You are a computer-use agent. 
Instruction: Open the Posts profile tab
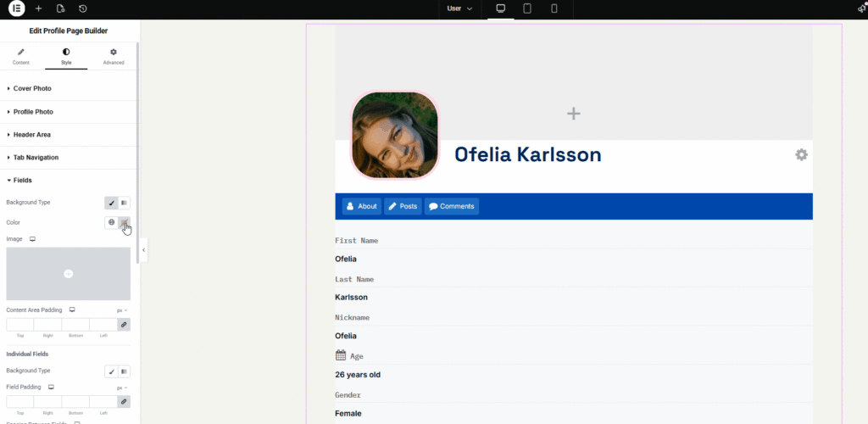(403, 206)
